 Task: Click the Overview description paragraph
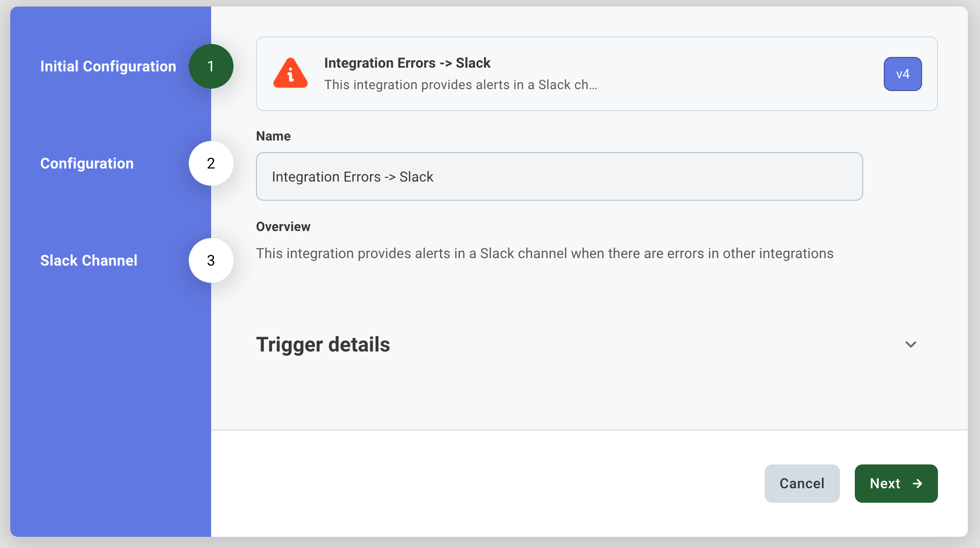pyautogui.click(x=545, y=253)
